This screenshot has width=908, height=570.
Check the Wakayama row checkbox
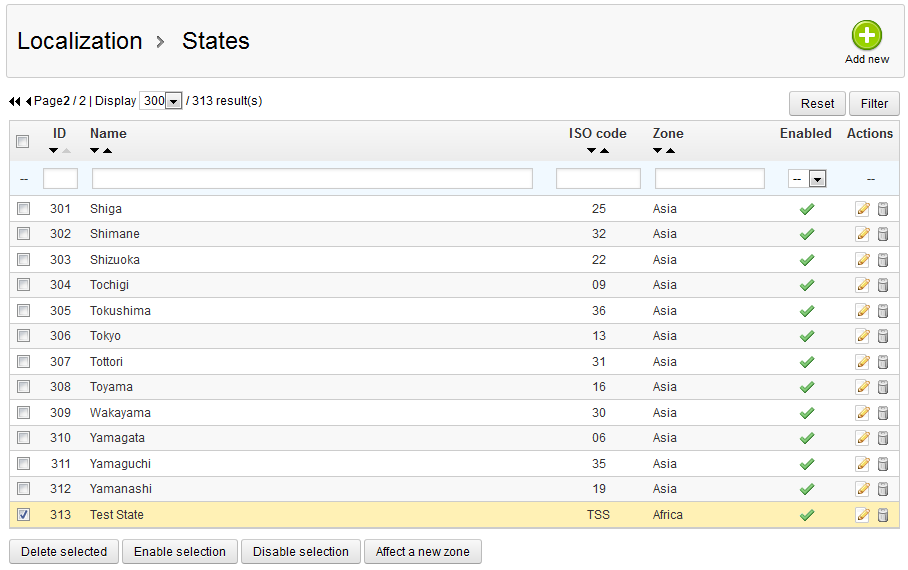pyautogui.click(x=23, y=412)
